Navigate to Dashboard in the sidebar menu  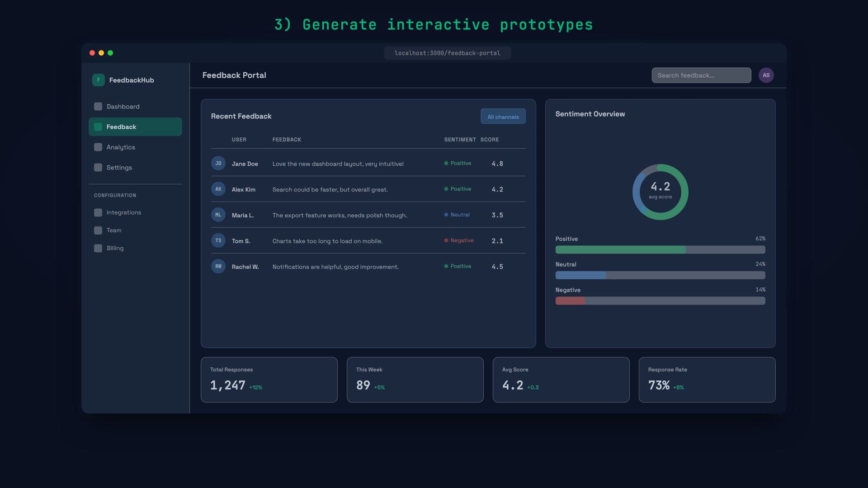click(123, 106)
